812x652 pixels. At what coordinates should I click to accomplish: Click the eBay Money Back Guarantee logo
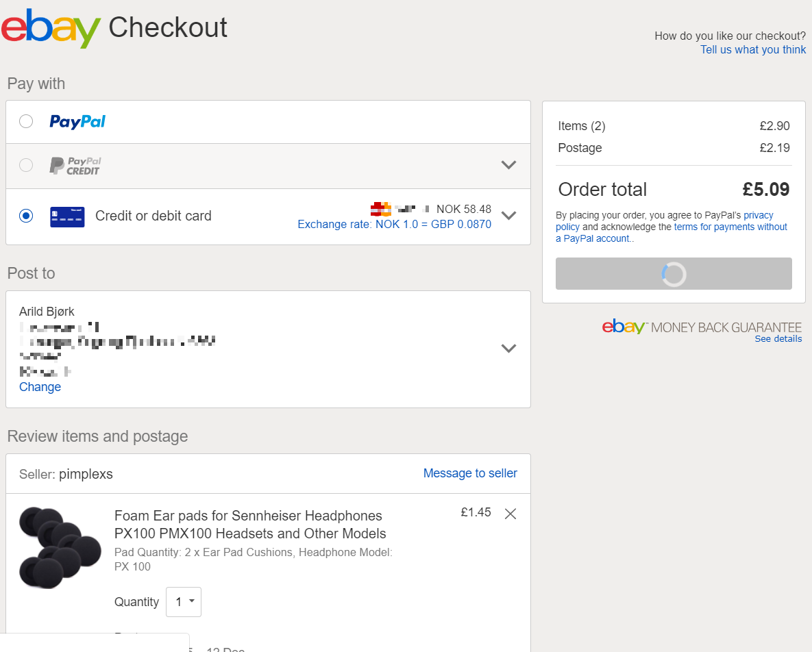pyautogui.click(x=701, y=327)
